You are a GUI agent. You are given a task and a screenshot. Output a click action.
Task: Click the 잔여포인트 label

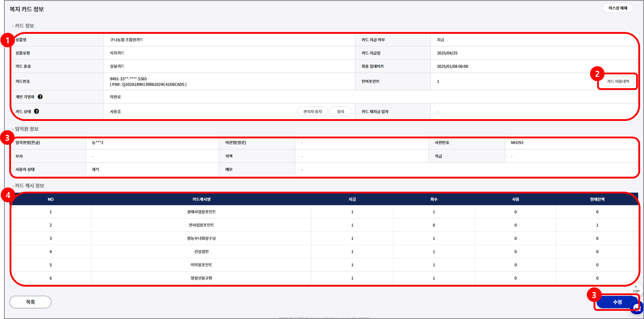pyautogui.click(x=370, y=81)
